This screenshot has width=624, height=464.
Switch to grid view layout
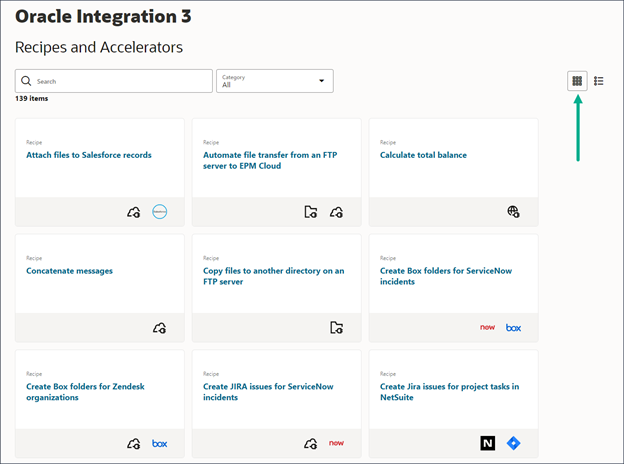click(577, 81)
